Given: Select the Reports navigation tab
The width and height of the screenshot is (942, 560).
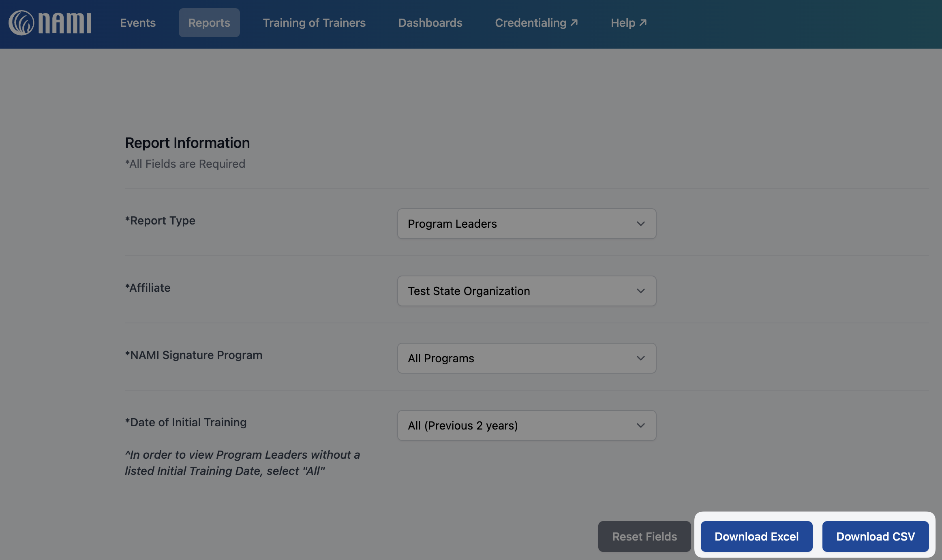Looking at the screenshot, I should click(x=209, y=23).
